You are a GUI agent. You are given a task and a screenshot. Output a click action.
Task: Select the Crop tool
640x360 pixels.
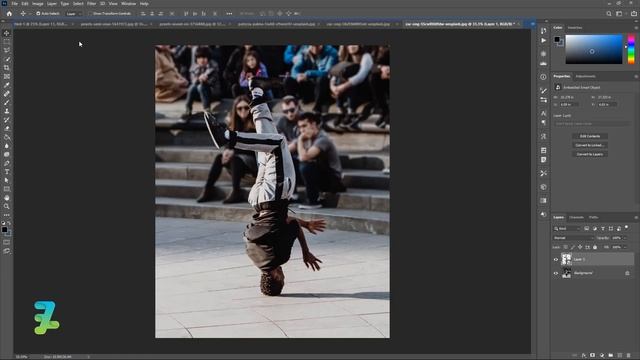click(x=7, y=68)
